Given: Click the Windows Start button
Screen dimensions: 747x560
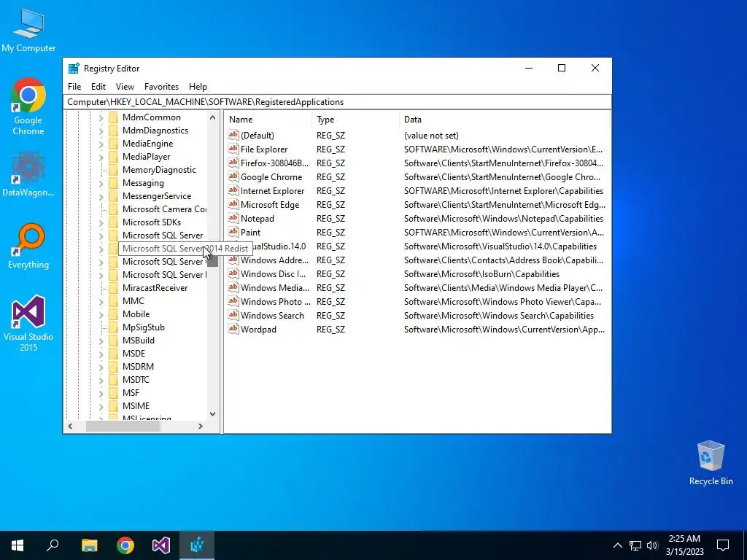Looking at the screenshot, I should pos(18,545).
